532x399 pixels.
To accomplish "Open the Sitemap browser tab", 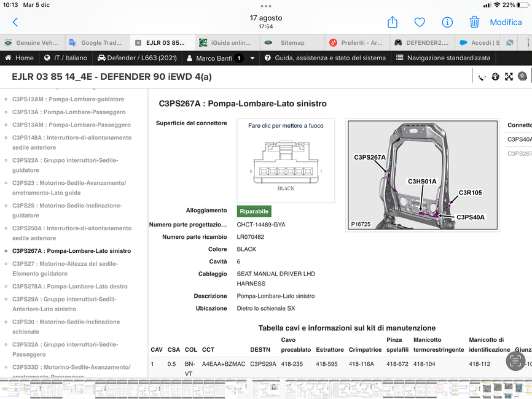I will coord(292,43).
